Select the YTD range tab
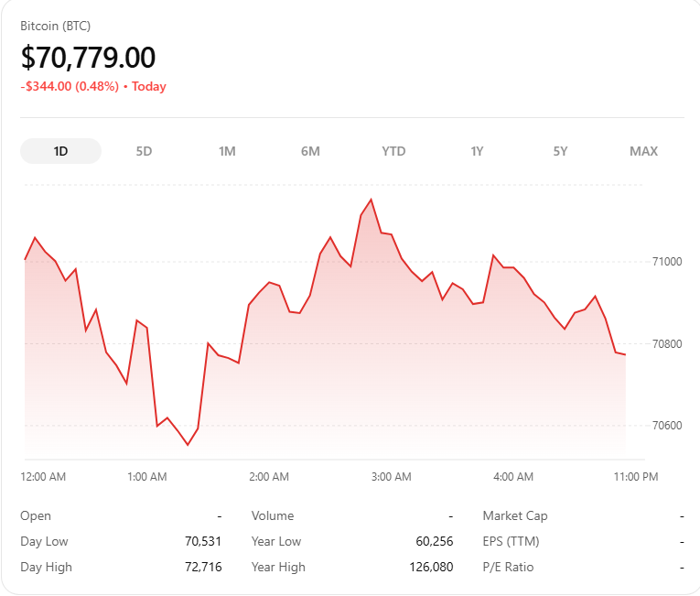The height and width of the screenshot is (596, 700). point(393,151)
